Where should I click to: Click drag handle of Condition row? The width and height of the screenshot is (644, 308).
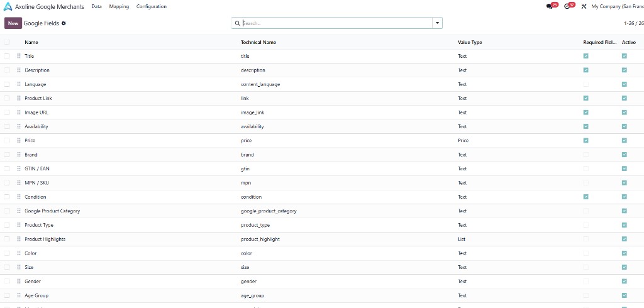[x=19, y=197]
